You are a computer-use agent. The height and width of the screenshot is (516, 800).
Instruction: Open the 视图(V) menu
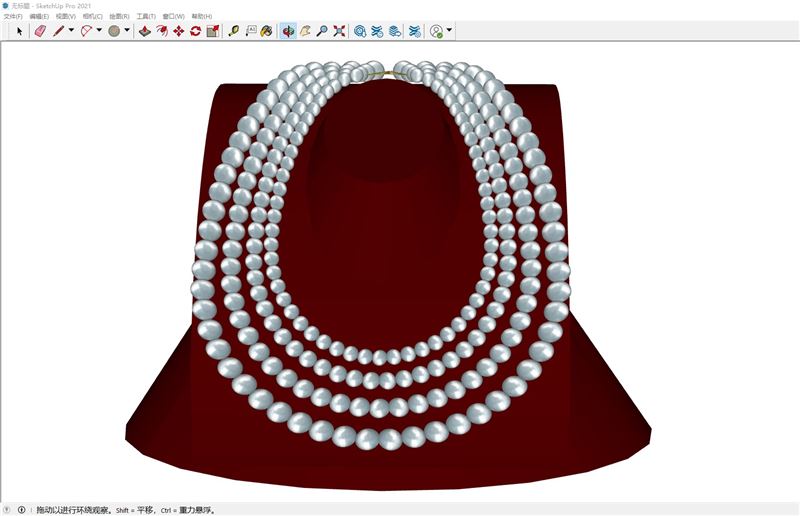point(66,16)
